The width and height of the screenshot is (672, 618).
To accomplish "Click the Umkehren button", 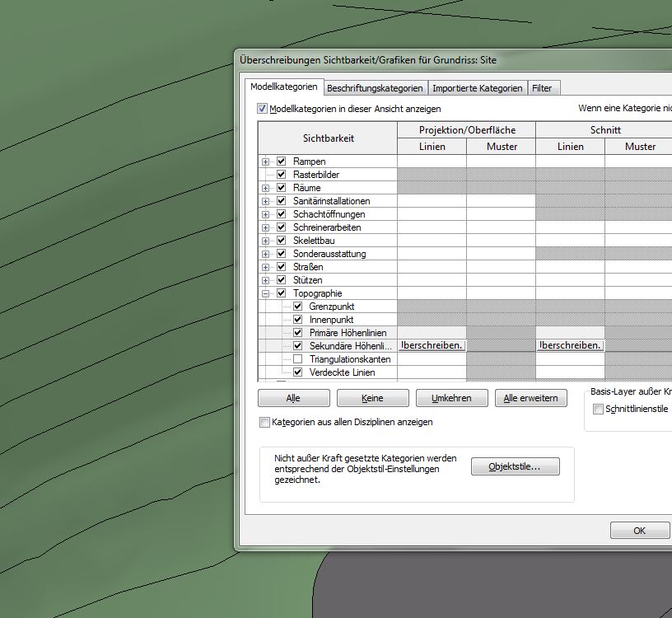I will point(452,398).
